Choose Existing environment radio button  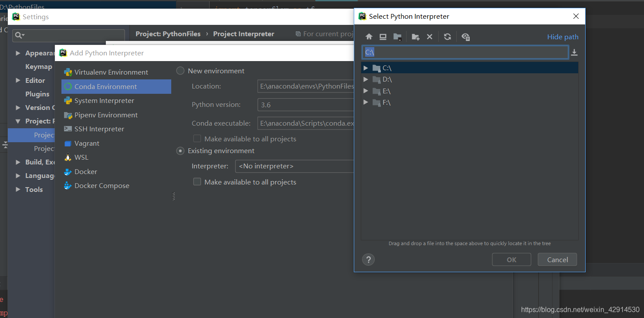[x=180, y=151]
